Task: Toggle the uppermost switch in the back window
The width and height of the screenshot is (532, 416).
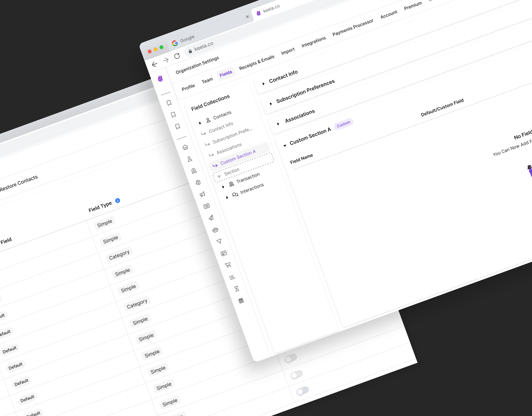Action: coord(291,358)
